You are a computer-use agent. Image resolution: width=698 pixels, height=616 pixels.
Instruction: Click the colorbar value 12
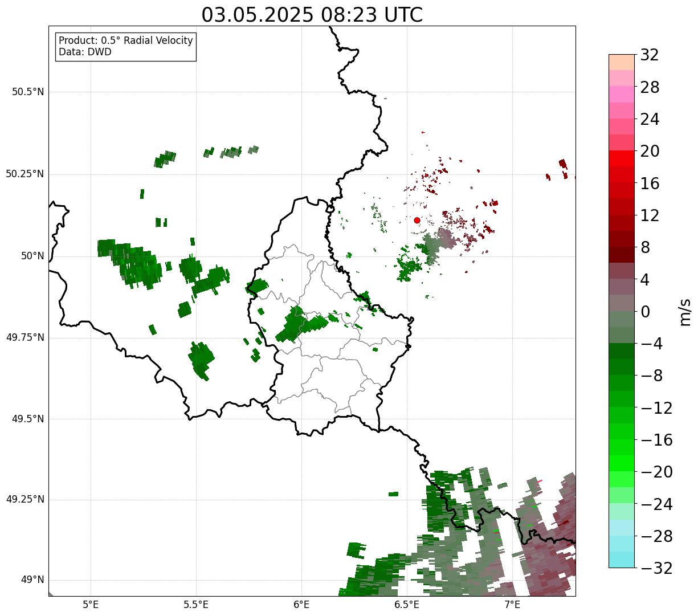pos(650,215)
